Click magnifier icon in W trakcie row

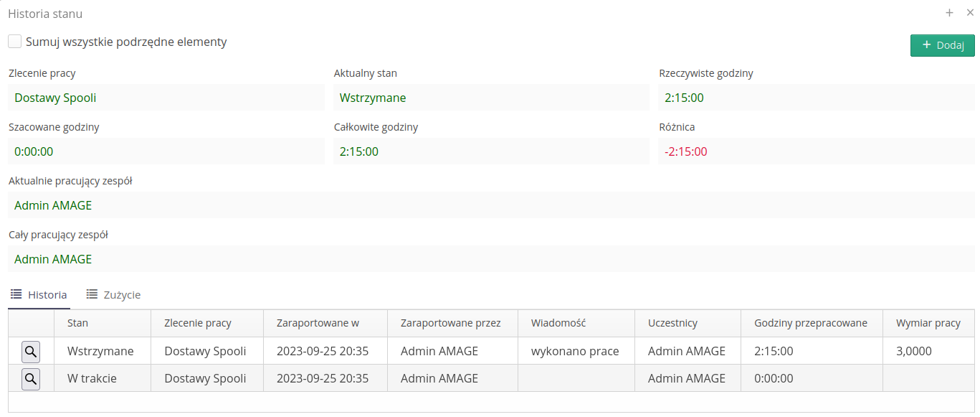click(31, 378)
